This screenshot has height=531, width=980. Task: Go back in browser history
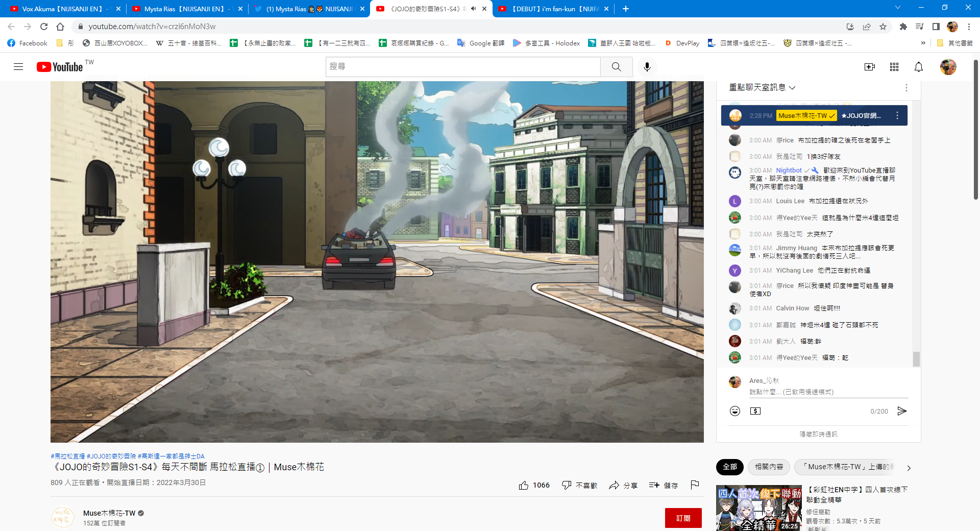click(11, 27)
